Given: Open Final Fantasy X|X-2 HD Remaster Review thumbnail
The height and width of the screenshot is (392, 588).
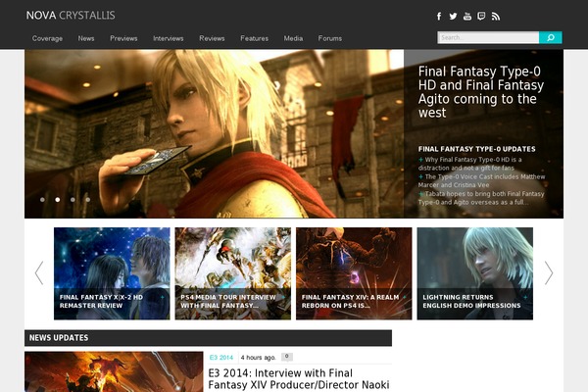Looking at the screenshot, I should click(x=112, y=273).
